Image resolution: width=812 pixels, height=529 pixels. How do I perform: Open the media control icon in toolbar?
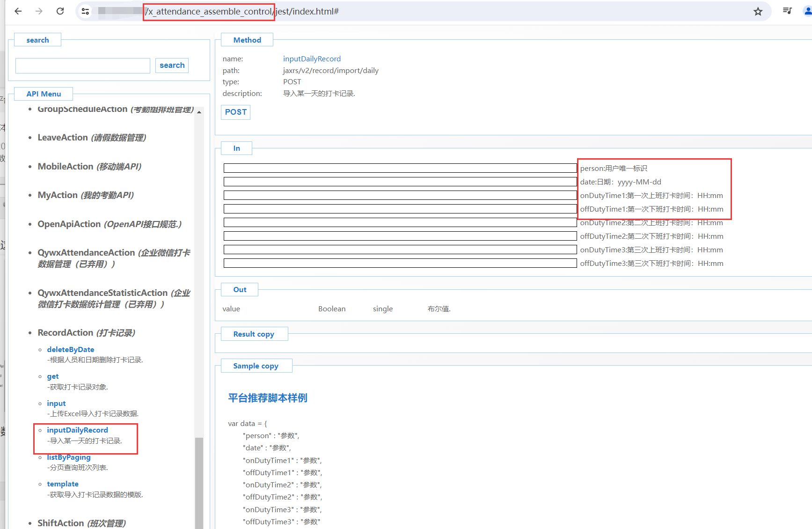coord(788,11)
